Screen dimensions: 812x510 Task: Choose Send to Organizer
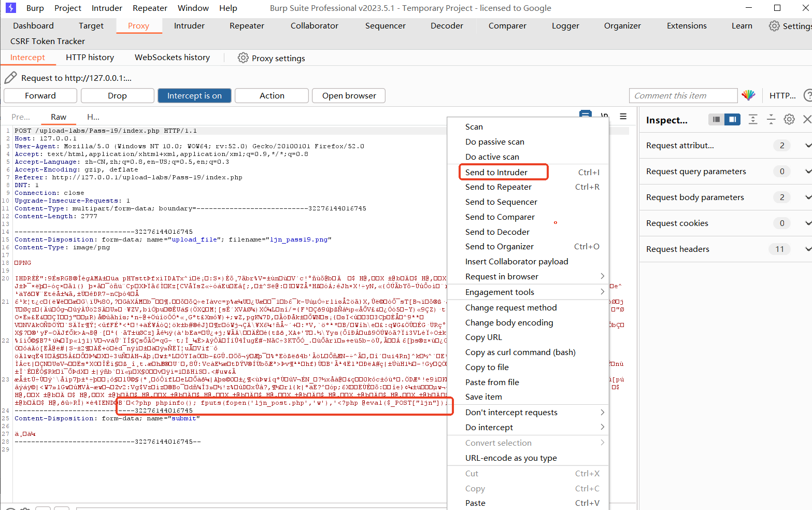click(528, 246)
